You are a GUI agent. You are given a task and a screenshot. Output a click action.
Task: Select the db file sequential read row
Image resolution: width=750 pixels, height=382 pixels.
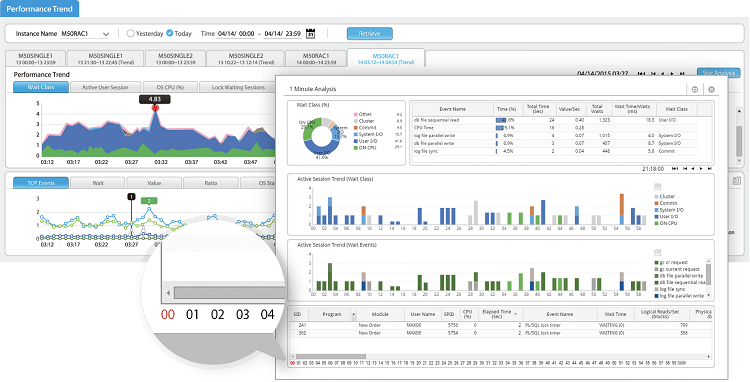(x=555, y=120)
